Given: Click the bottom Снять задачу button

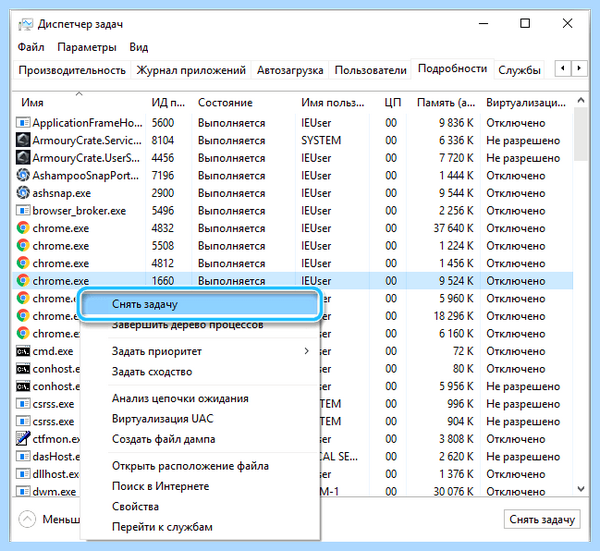Looking at the screenshot, I should pyautogui.click(x=542, y=519).
